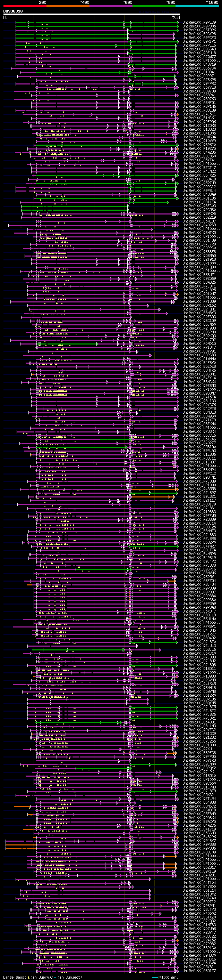This screenshot has height=980, width=222.
Task: Open UniRef100_Q41805 hit
Action: coord(199,133)
